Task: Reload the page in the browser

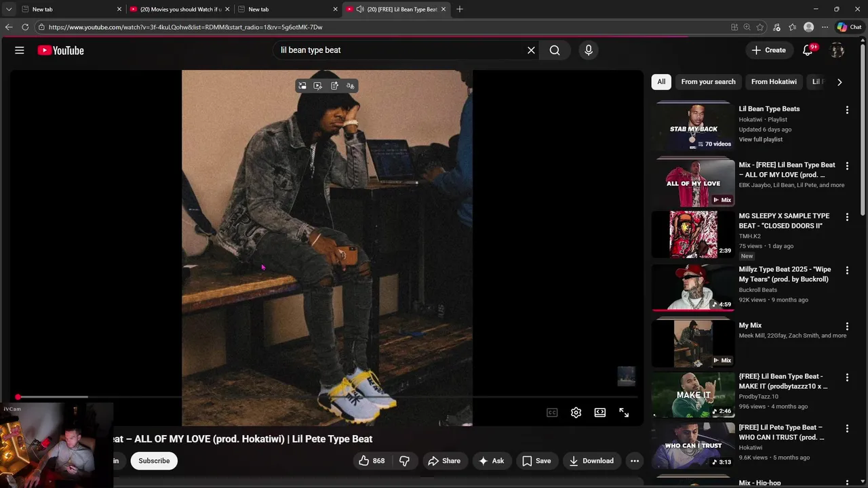Action: tap(25, 27)
